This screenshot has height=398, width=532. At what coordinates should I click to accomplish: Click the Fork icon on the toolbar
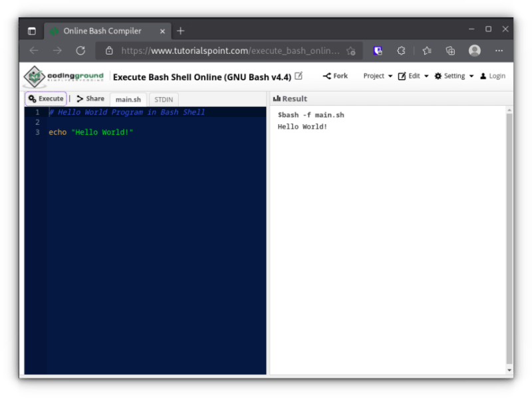325,76
